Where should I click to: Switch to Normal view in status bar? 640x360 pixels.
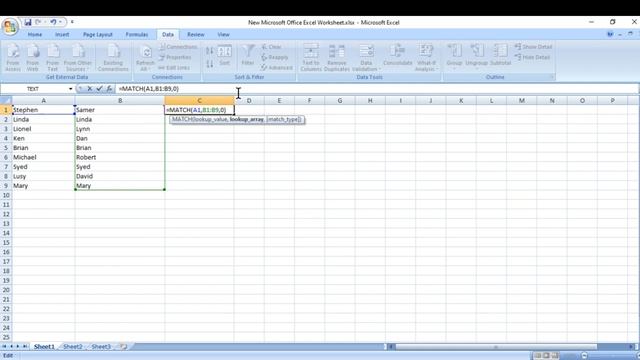(538, 356)
